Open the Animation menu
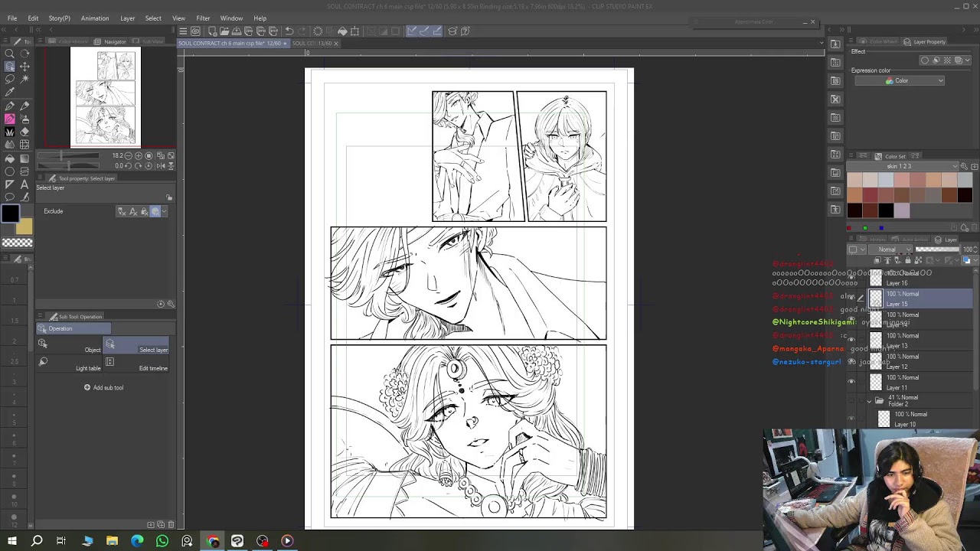Screen dimensions: 980x551 [x=95, y=18]
